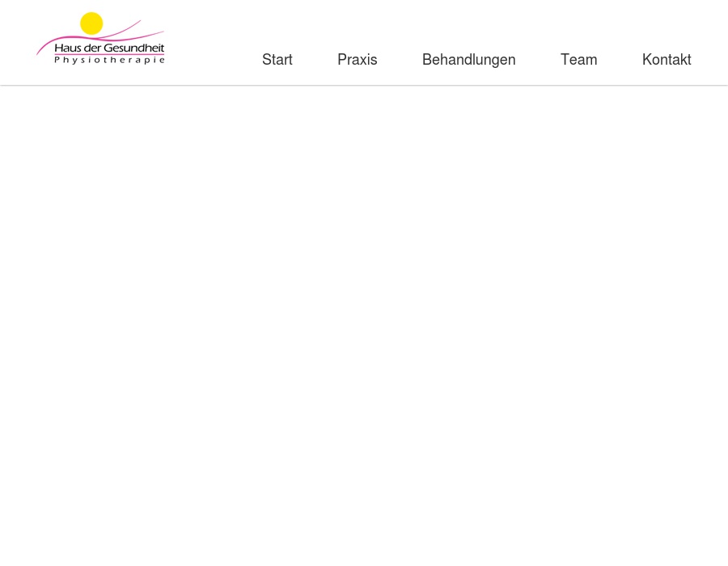Click the 'Physiotherapie' text under the logo
This screenshot has width=728, height=566.
pyautogui.click(x=109, y=60)
